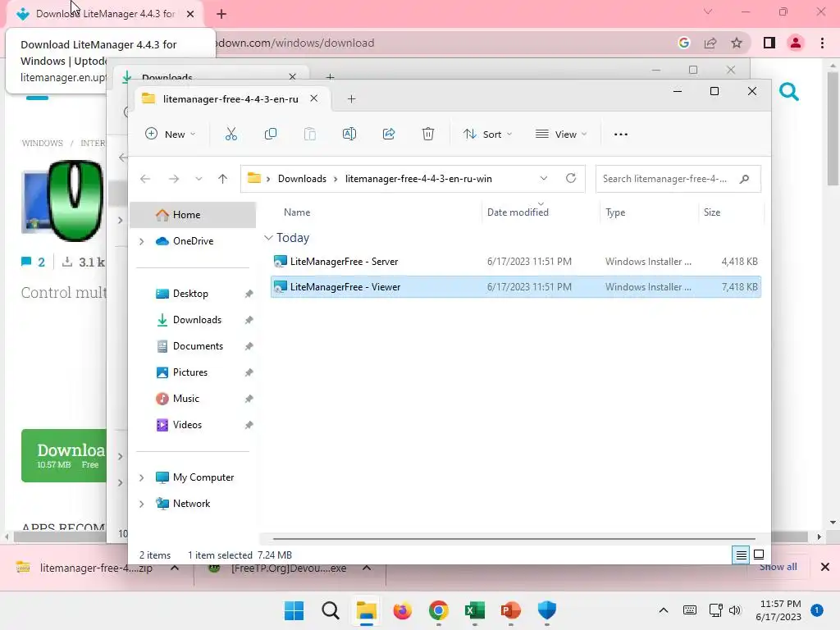Open recent locations dropdown arrow
Viewport: 840px width, 630px height.
199,179
